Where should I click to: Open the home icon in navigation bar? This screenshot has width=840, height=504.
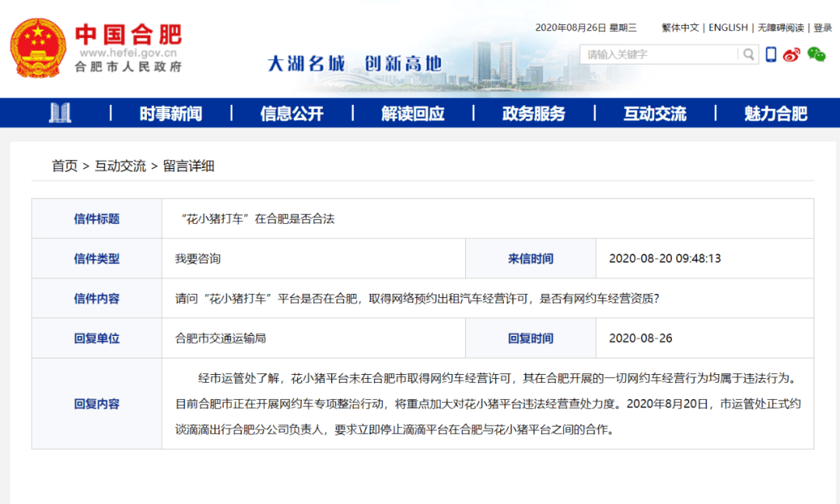[60, 113]
